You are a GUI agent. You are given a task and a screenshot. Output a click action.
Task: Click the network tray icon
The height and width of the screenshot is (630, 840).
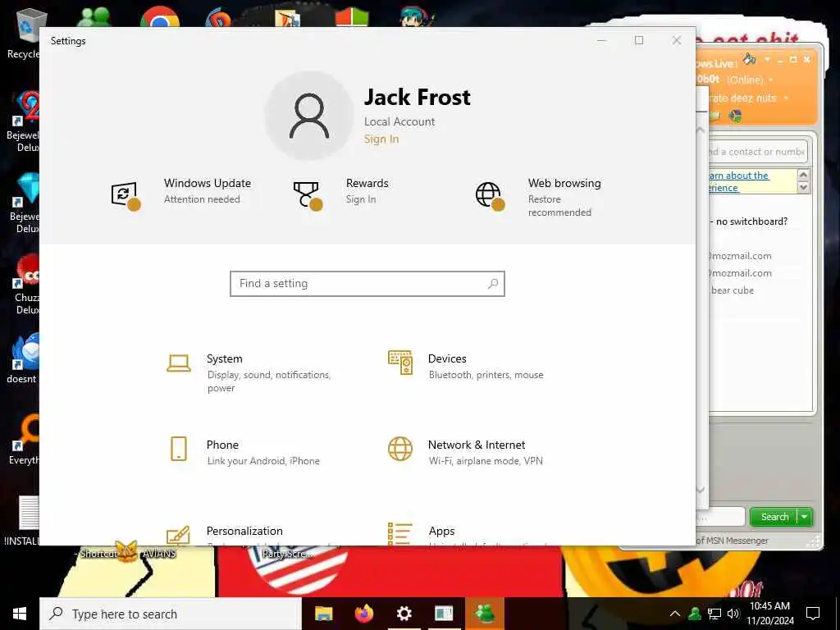(714, 614)
